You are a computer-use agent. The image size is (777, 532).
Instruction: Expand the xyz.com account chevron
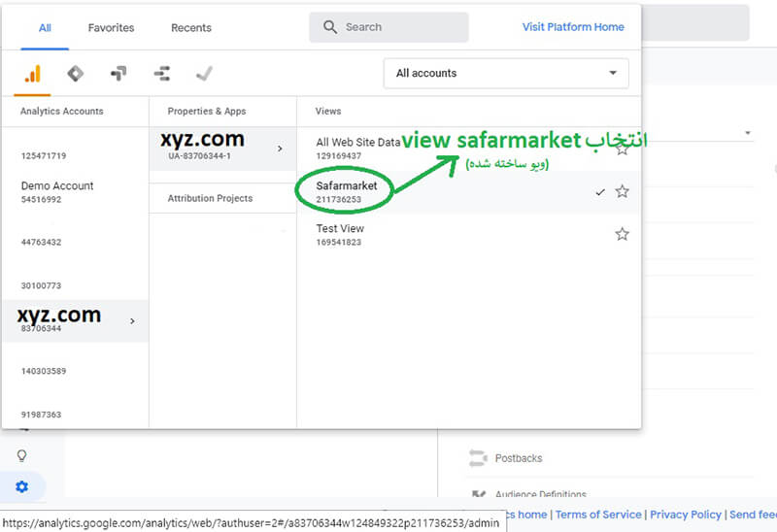point(132,321)
